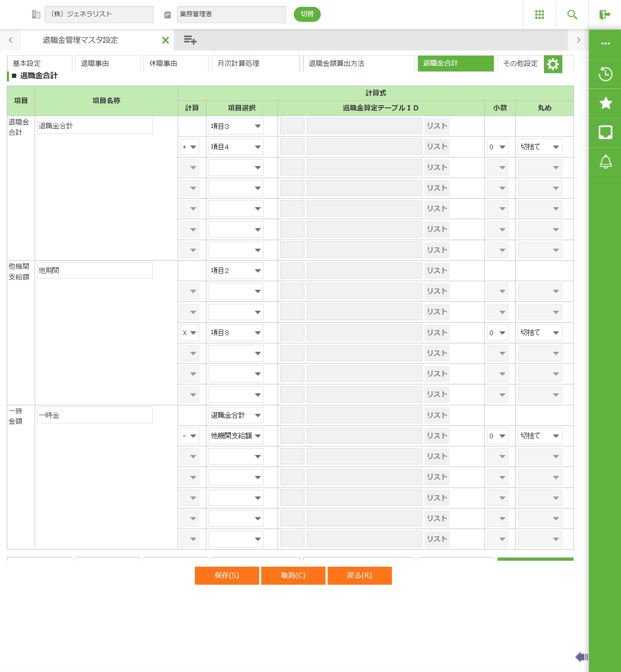This screenshot has width=621, height=672.
Task: Close the 退職金管理マスタ設定 tab
Action: (x=165, y=40)
